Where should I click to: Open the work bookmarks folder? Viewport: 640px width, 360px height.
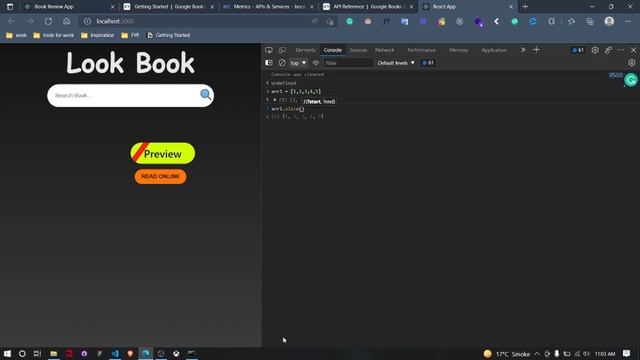coord(16,36)
